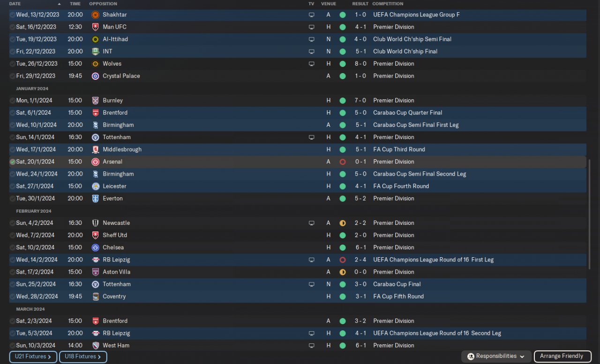The image size is (600, 364).
Task: Toggle the green checkmark beside Sat, 20/1/2024
Action: tap(12, 162)
